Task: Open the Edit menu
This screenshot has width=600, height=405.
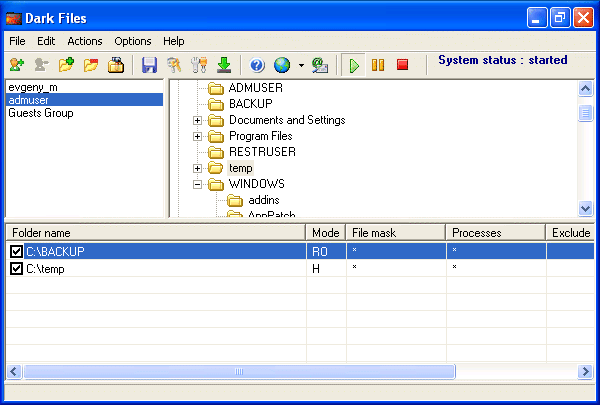Action: pyautogui.click(x=46, y=41)
